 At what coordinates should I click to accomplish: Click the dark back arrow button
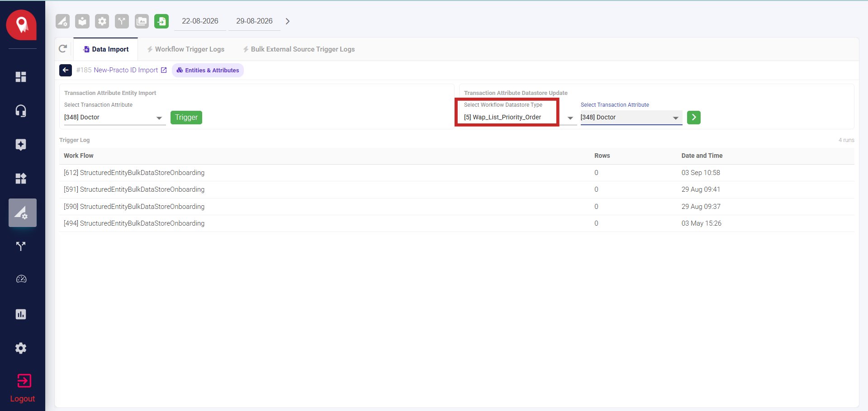[66, 70]
